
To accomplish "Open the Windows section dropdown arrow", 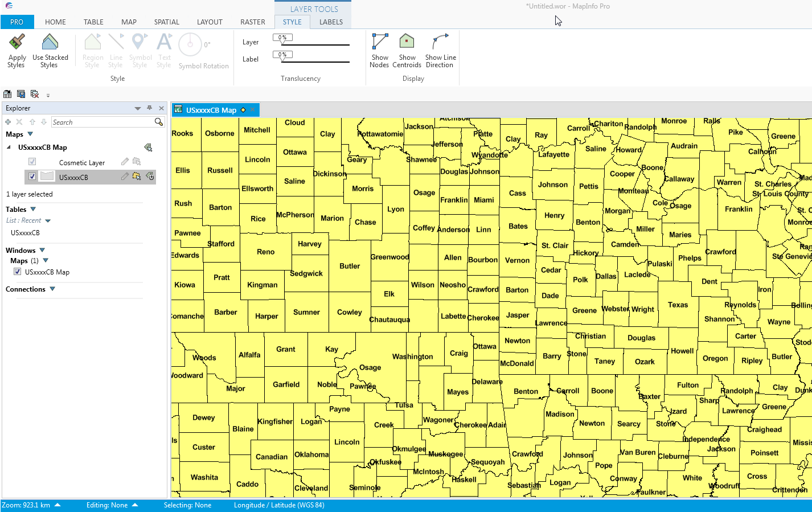I will [42, 250].
